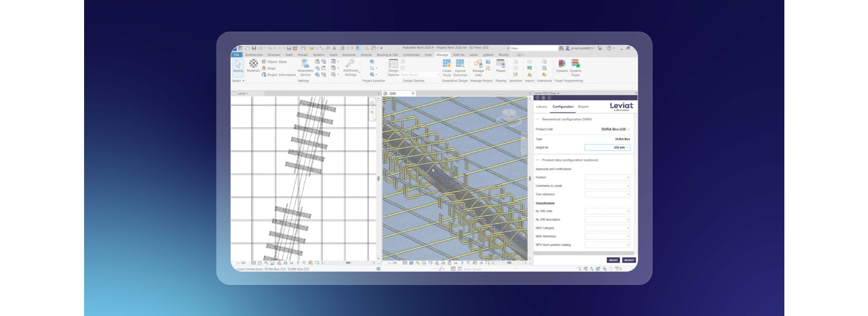Click the Save icon in quick access toolbar
This screenshot has height=316, width=868.
click(254, 48)
